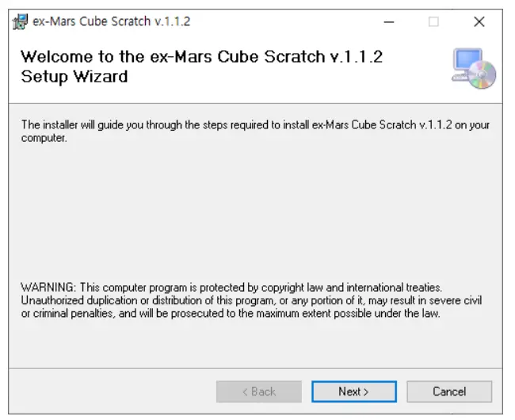Screen dimensions: 515x420
Task: Click the disabled Back button
Action: (259, 391)
